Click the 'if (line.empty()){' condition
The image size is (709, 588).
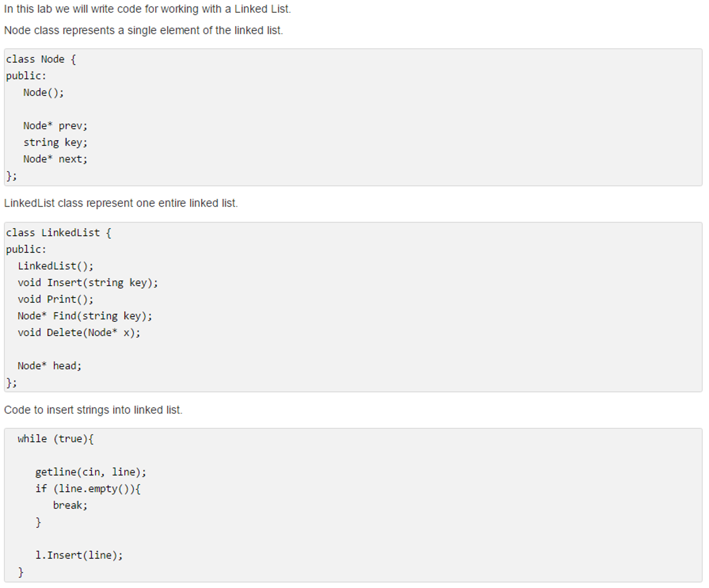(x=88, y=489)
